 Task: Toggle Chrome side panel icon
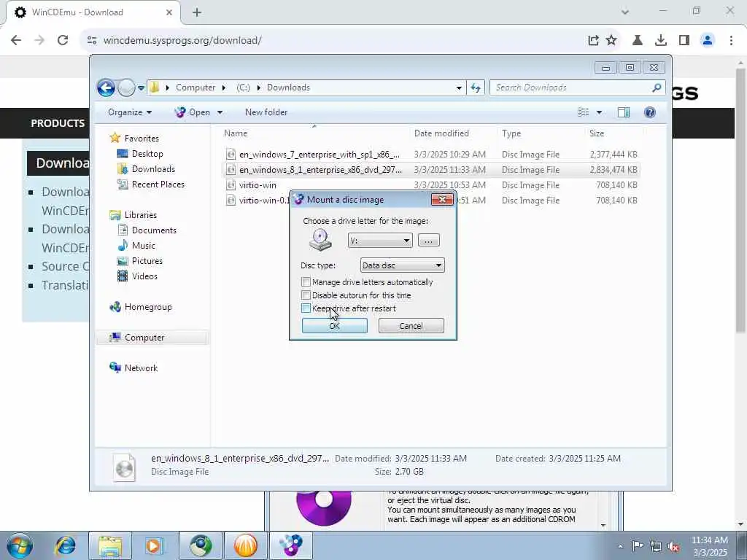click(684, 41)
